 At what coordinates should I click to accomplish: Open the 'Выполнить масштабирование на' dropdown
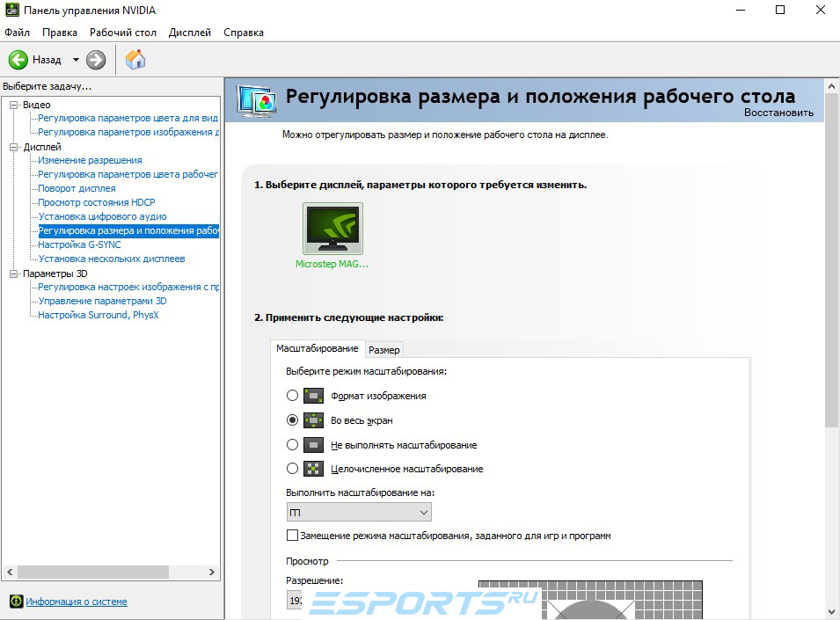point(359,513)
